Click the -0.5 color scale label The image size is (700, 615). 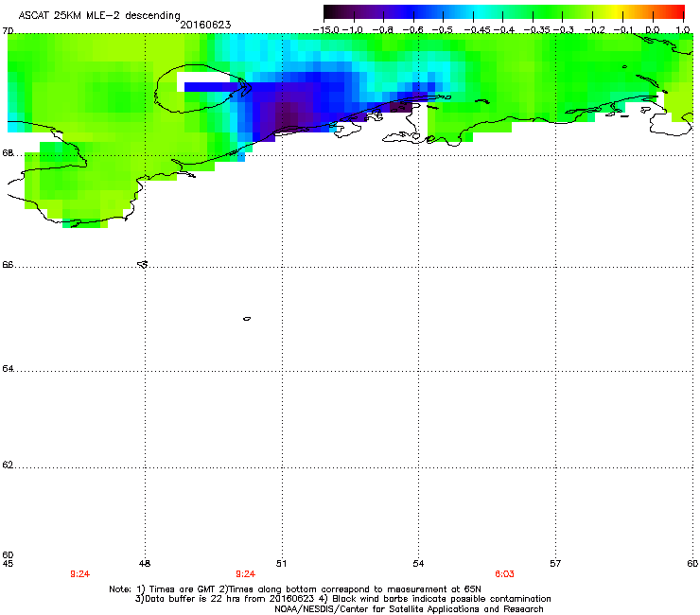pyautogui.click(x=442, y=30)
